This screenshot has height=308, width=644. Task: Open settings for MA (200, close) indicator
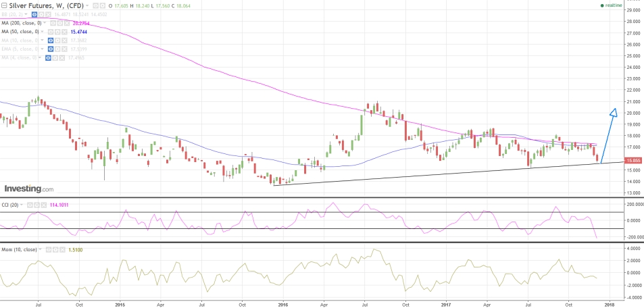click(x=60, y=23)
